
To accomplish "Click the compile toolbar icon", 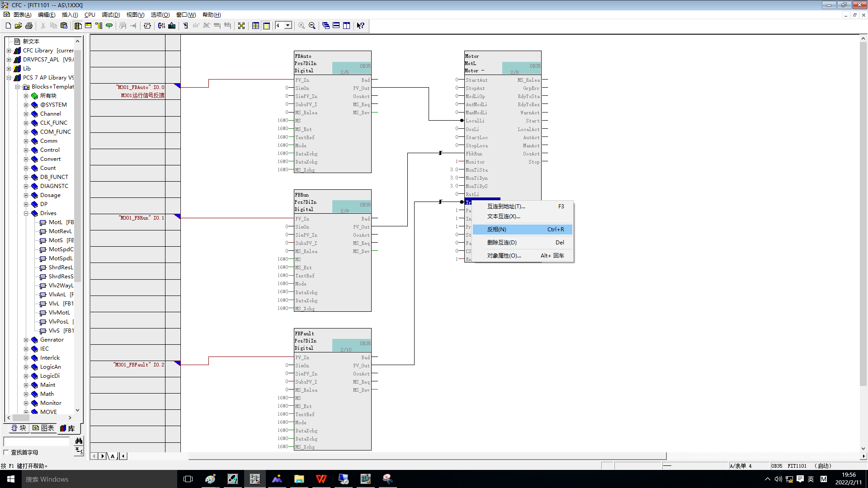I will point(161,26).
